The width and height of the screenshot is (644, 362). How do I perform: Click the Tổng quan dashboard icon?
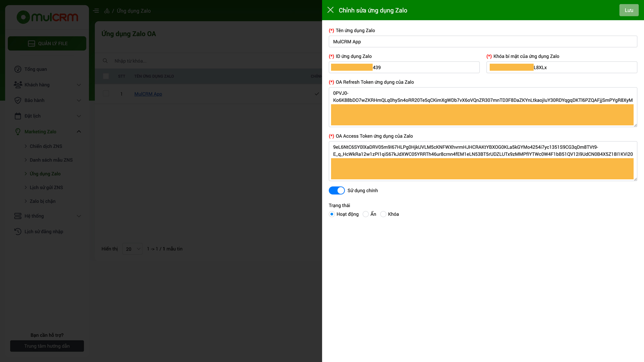18,69
